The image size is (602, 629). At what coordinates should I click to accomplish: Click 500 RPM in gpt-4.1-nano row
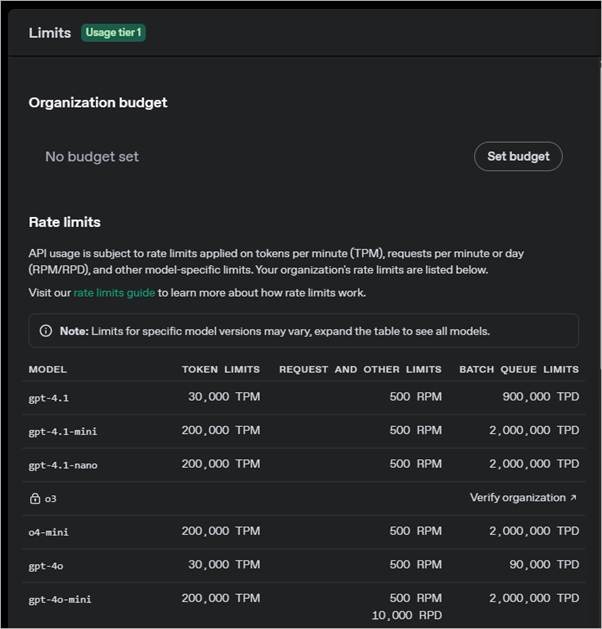(416, 464)
